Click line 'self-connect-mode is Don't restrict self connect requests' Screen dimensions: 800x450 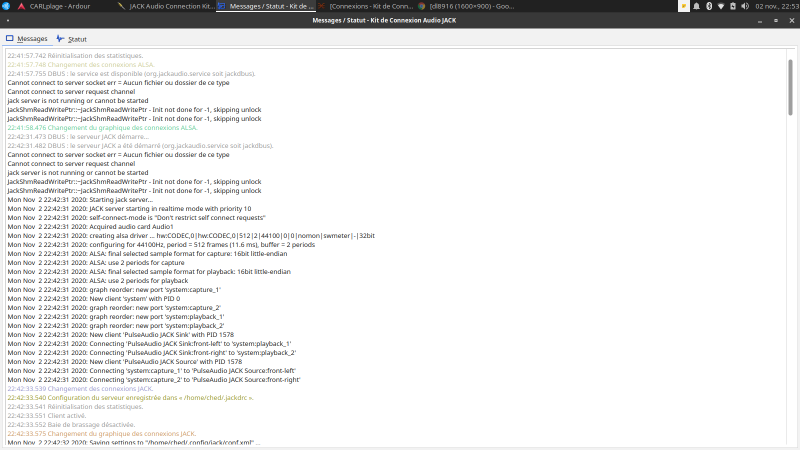(136, 217)
